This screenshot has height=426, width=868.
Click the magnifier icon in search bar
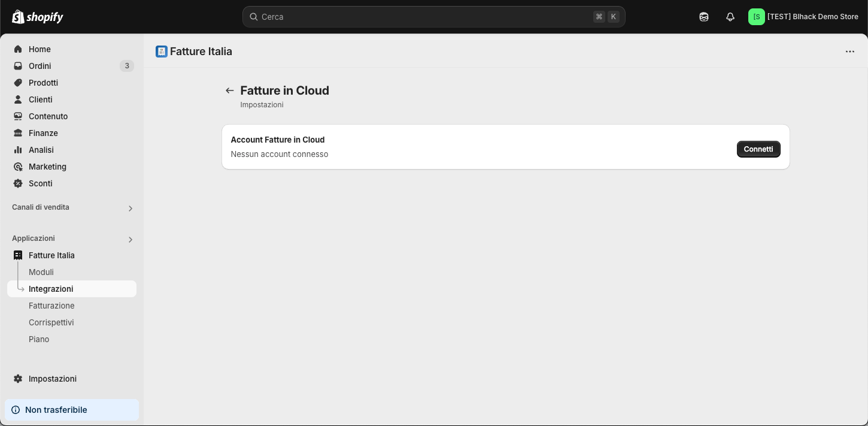point(253,17)
